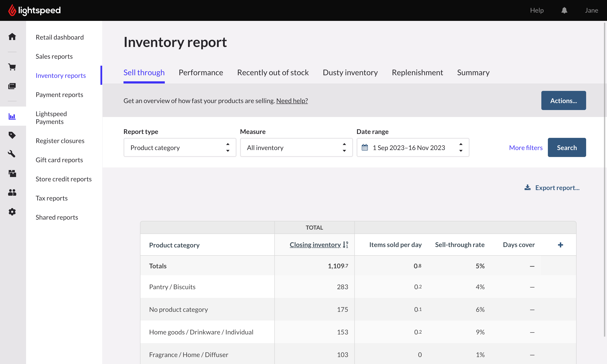Click the Sell-through rate header
Viewport: 607px width, 364px height.
(460, 245)
